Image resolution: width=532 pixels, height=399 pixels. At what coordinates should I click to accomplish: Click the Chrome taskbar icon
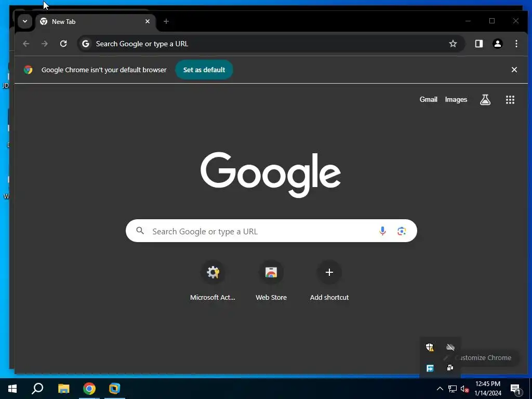tap(89, 389)
